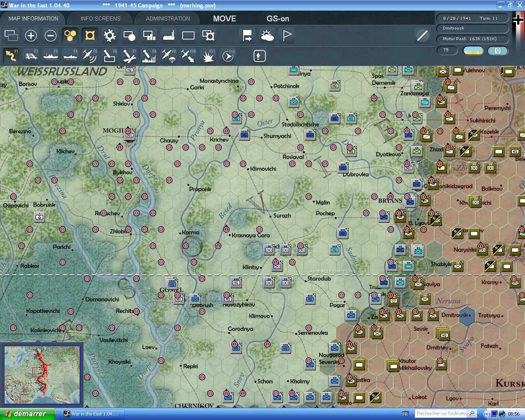Screen dimensions: 525x420
Task: Click War in the East taskbar button
Action: [92, 414]
